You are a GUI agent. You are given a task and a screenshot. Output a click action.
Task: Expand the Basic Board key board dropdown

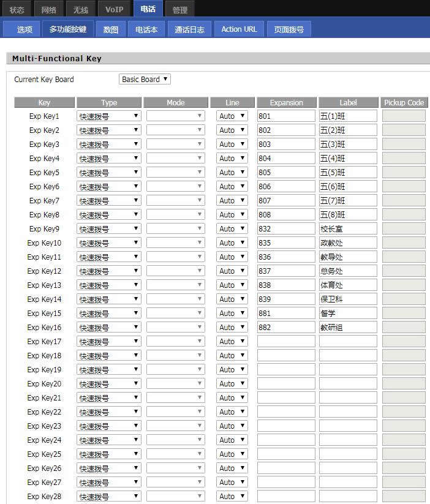click(x=145, y=79)
